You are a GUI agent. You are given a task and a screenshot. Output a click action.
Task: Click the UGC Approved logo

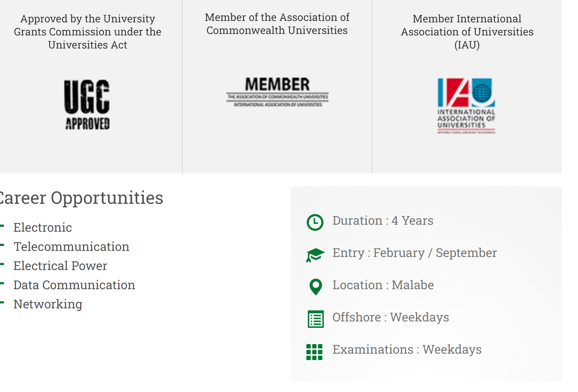coord(87,105)
